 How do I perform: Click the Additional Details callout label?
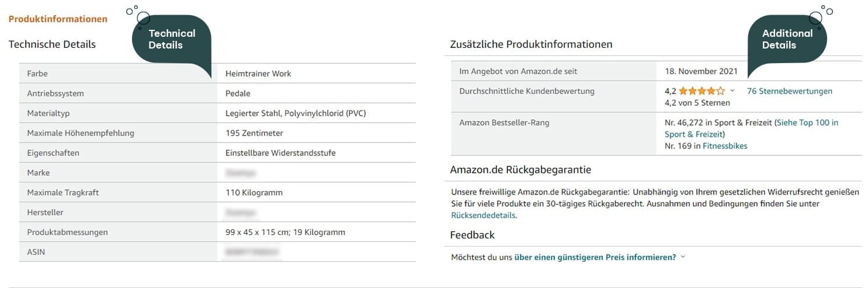(787, 39)
